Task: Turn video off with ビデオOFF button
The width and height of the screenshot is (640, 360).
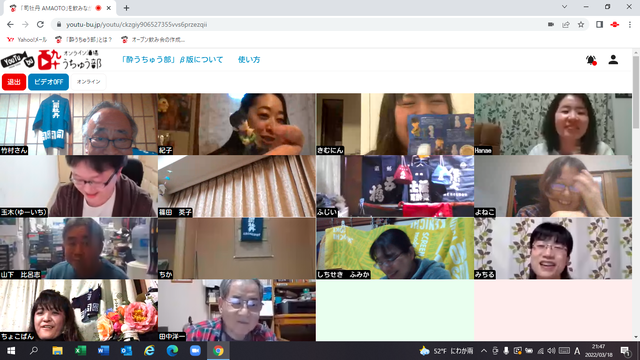Action: 48,82
